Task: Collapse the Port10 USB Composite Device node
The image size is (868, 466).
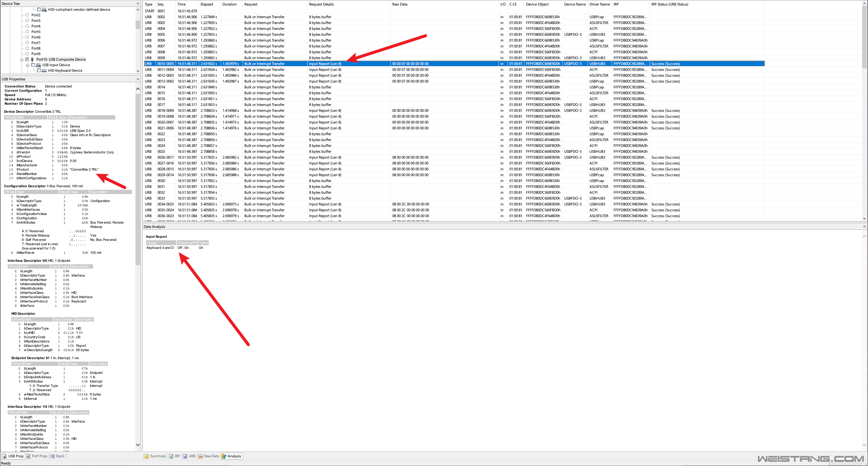Action: click(22, 59)
